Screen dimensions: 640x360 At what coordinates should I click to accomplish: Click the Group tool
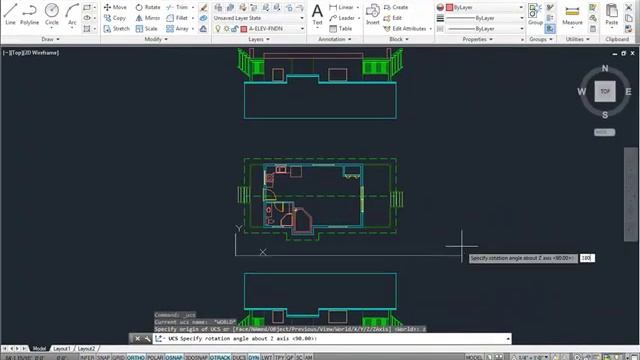[535, 14]
